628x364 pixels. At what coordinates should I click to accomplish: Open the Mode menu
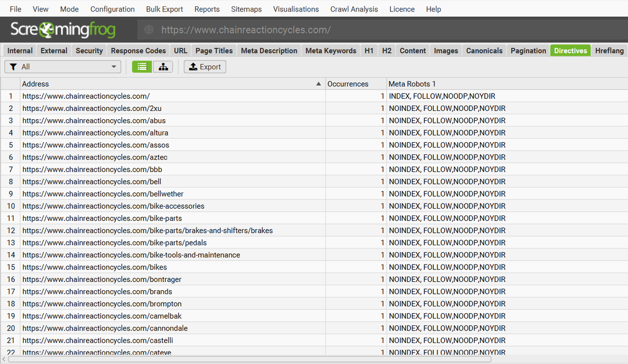tap(70, 9)
